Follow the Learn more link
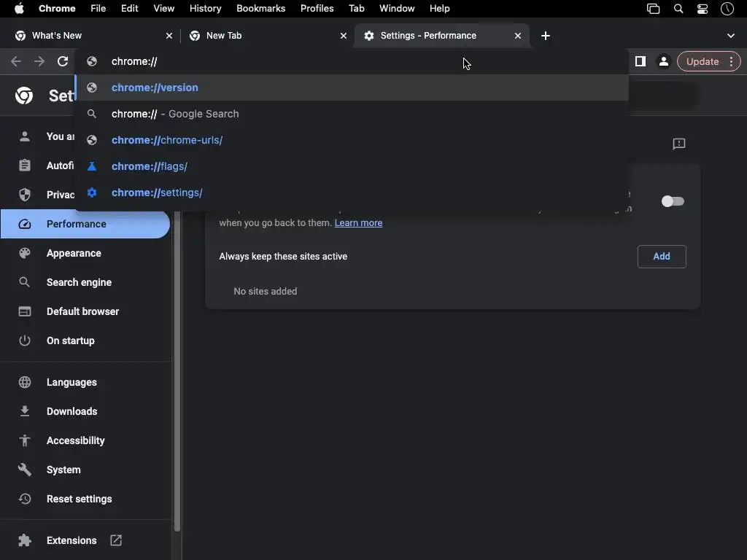Image resolution: width=747 pixels, height=560 pixels. click(358, 223)
